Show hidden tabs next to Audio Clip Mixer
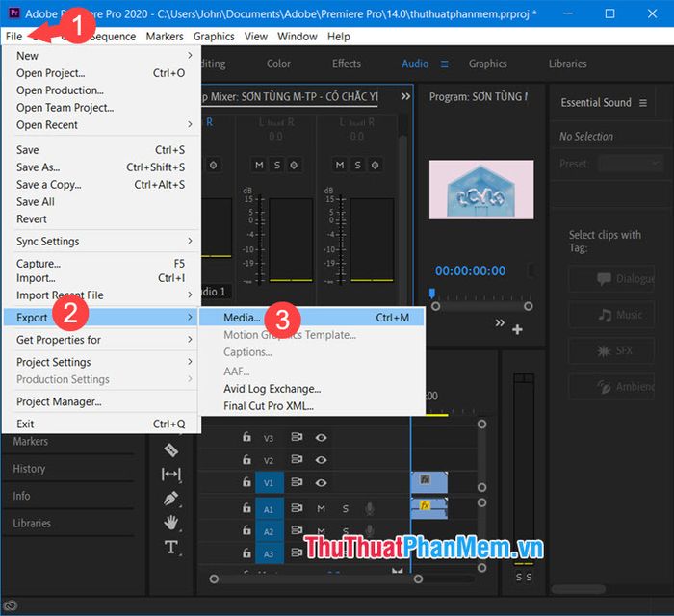This screenshot has width=674, height=616. [405, 96]
